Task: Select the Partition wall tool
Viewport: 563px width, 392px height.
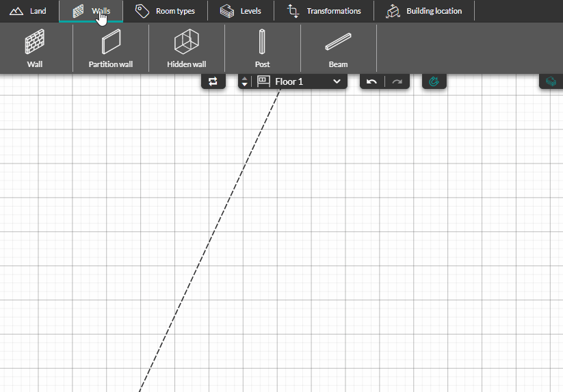Action: tap(110, 49)
